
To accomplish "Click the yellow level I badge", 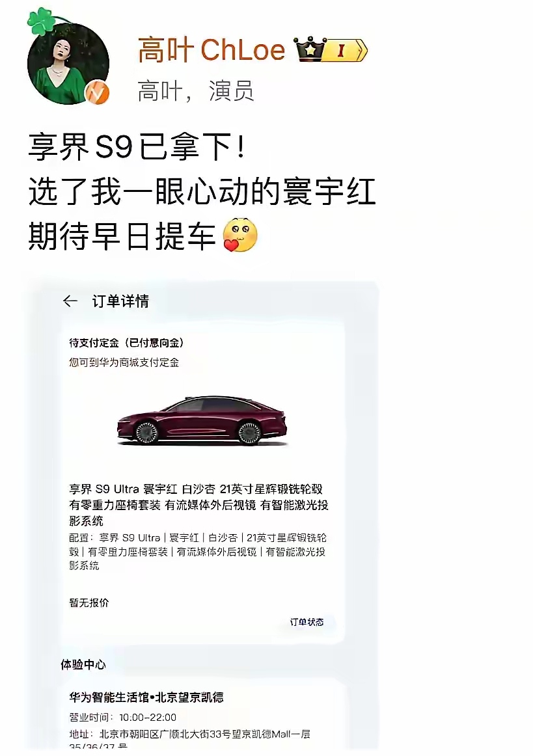I will click(x=344, y=50).
